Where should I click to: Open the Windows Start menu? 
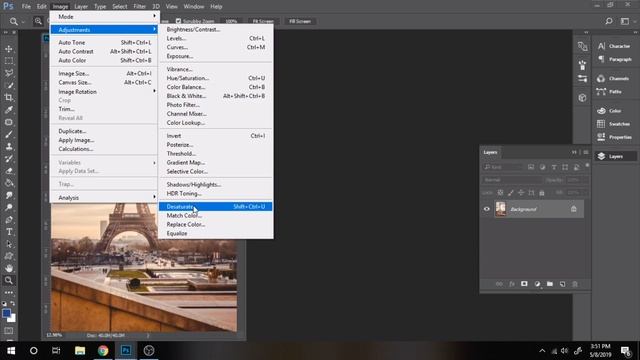(x=11, y=351)
